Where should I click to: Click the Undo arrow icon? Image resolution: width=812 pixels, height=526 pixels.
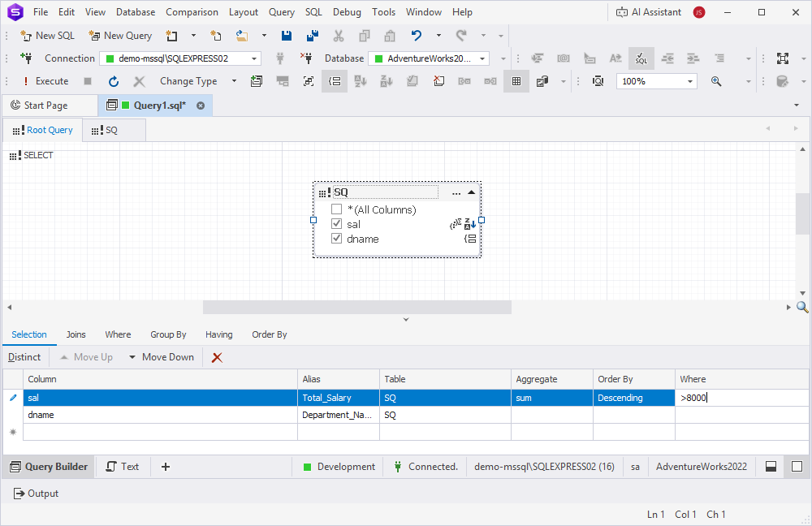(417, 36)
